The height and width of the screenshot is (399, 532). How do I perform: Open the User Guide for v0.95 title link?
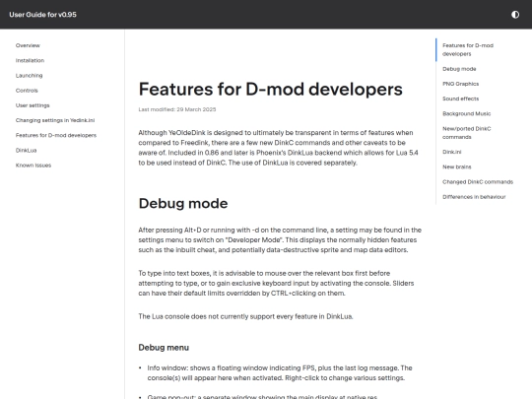point(42,15)
